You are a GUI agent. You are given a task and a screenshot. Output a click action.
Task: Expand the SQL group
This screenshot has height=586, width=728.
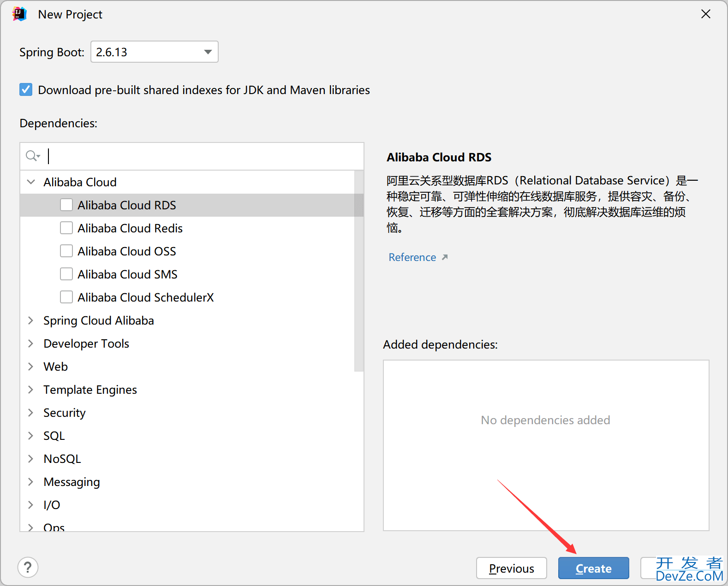point(31,435)
